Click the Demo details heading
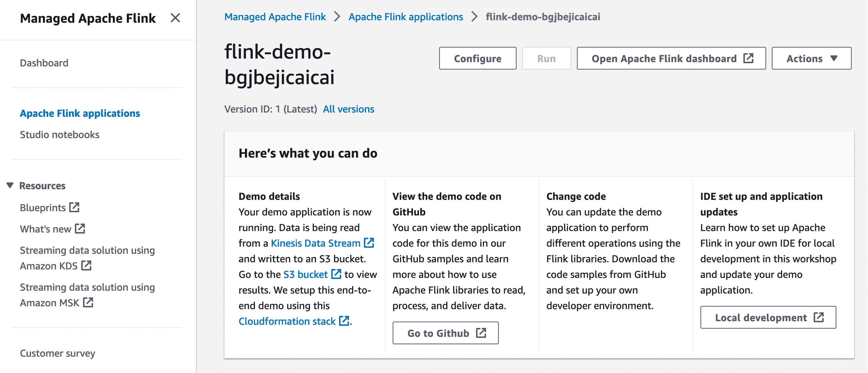This screenshot has height=373, width=868. click(x=269, y=196)
